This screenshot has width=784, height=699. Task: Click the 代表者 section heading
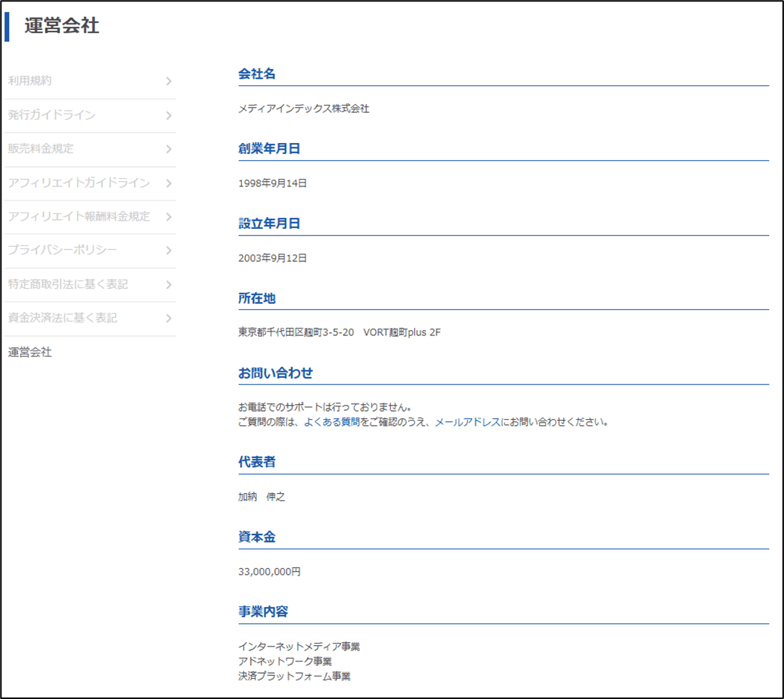[257, 463]
